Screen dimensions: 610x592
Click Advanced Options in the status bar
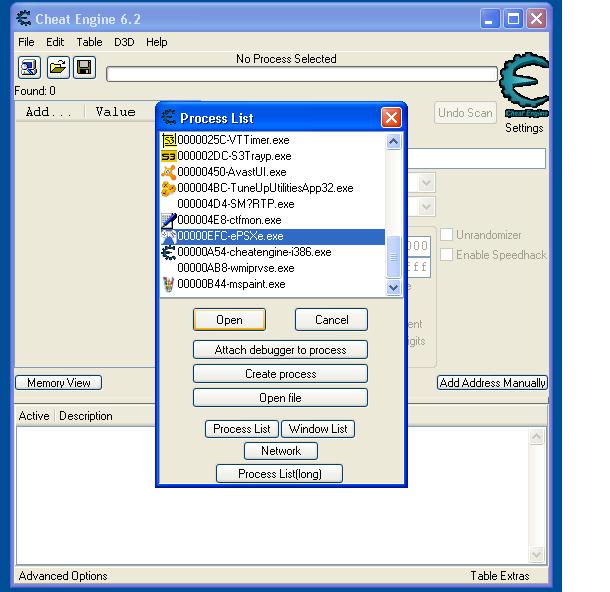click(x=63, y=576)
